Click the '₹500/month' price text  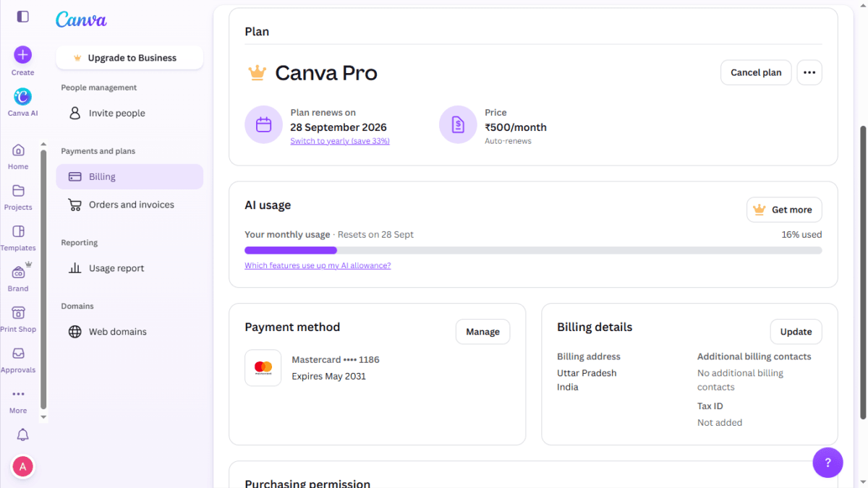[516, 127]
